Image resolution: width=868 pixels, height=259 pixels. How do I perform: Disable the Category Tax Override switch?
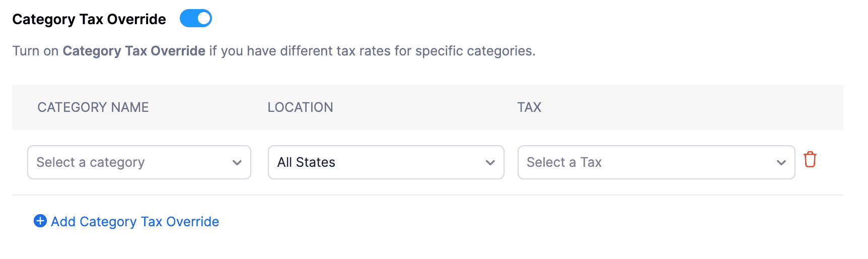pos(196,19)
